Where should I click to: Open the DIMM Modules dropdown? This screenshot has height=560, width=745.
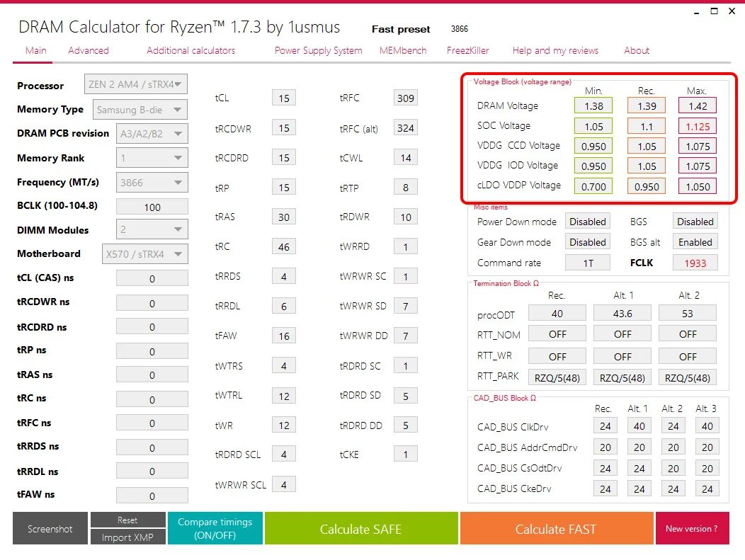[151, 229]
